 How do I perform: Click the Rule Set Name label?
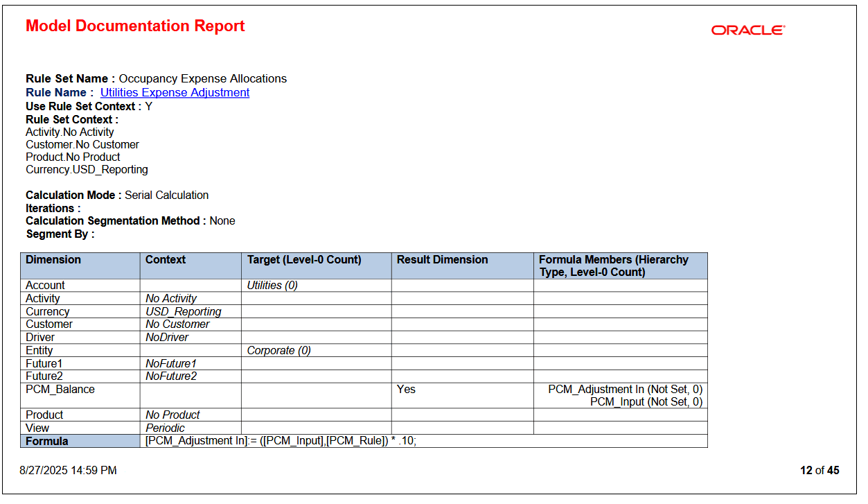pos(69,78)
